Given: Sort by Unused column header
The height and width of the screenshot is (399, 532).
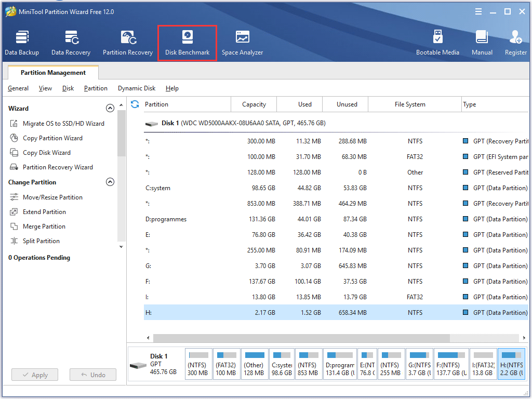Looking at the screenshot, I should [345, 104].
